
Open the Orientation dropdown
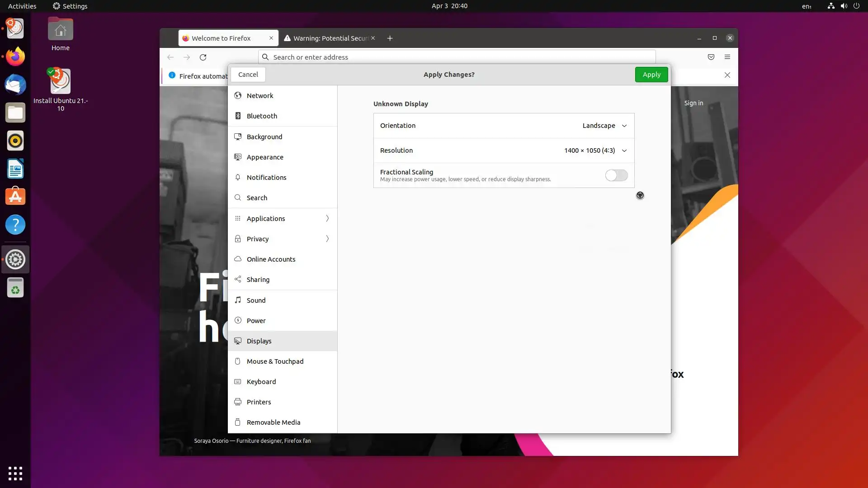click(x=604, y=126)
